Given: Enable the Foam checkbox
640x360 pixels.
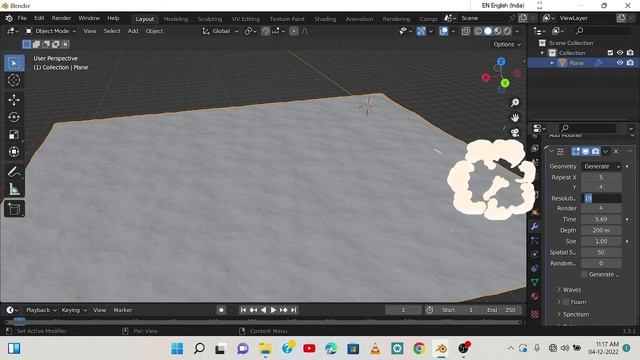Looking at the screenshot, I should (x=566, y=302).
